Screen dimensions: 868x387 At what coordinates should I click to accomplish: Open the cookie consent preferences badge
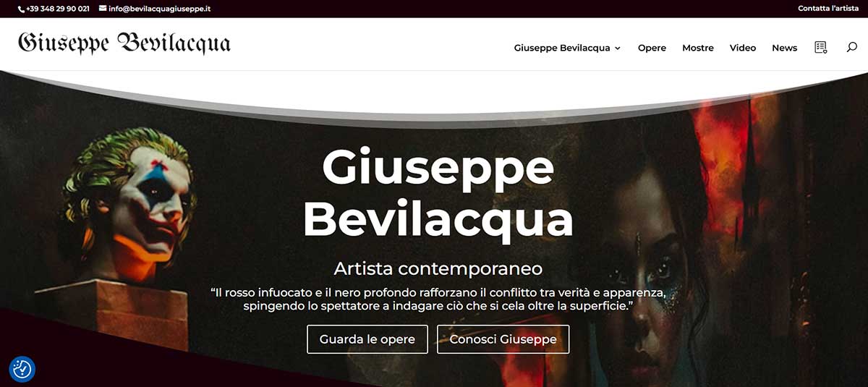(x=22, y=369)
